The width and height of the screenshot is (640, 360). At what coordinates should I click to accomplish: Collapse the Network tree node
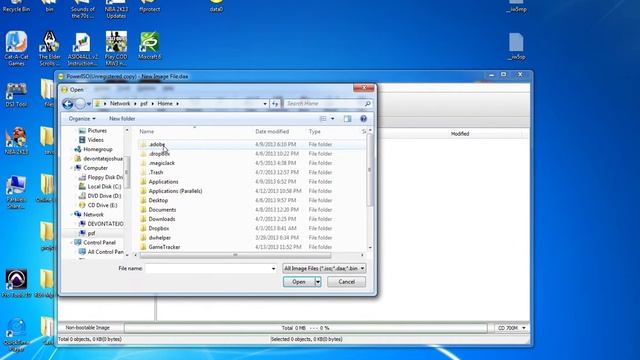click(72, 215)
